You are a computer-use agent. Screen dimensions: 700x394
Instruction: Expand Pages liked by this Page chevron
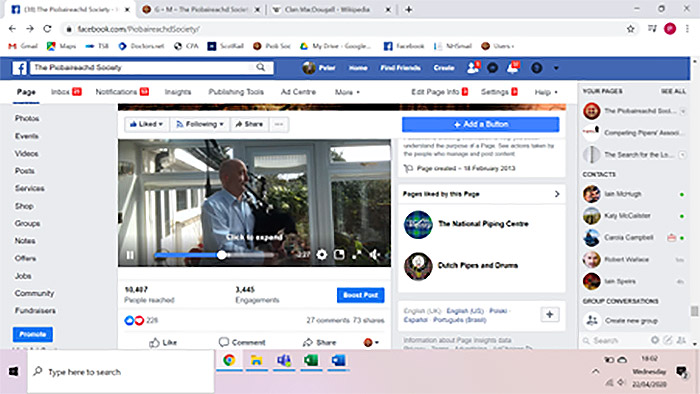pyautogui.click(x=557, y=194)
